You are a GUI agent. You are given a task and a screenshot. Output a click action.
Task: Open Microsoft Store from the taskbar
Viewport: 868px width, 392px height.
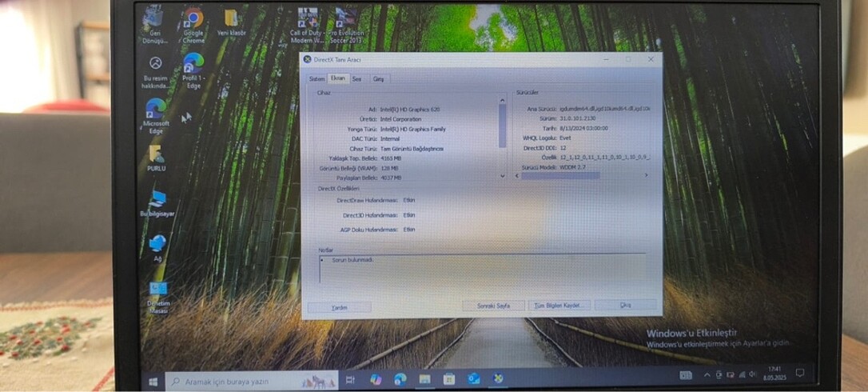click(x=449, y=379)
